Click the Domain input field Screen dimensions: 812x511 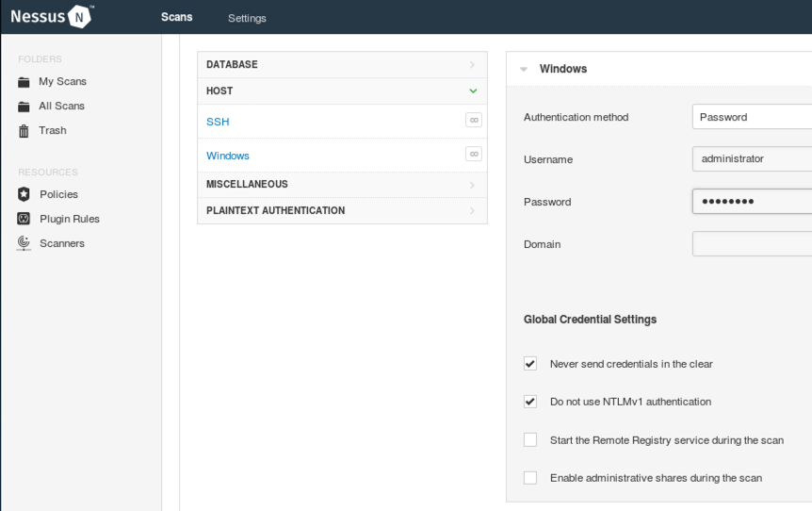coord(752,244)
